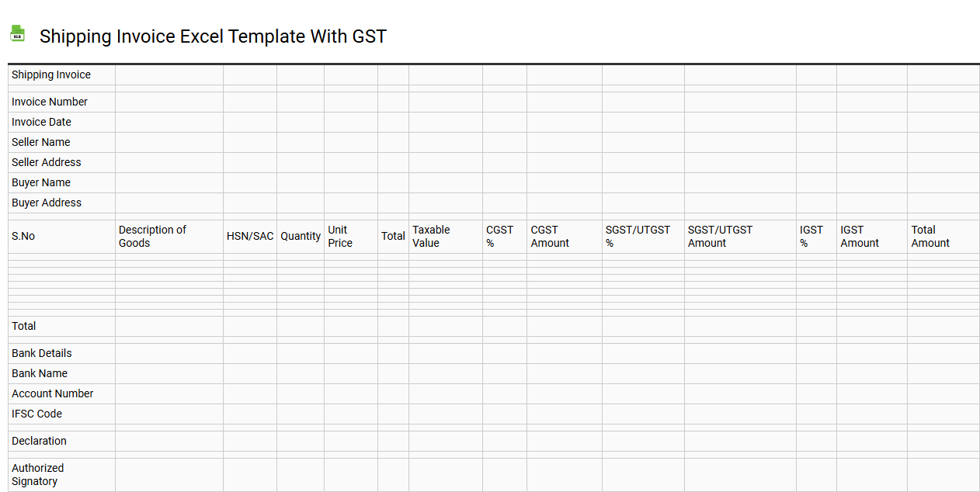Select the HSN/SAC column header
This screenshot has width=980, height=492.
(249, 236)
